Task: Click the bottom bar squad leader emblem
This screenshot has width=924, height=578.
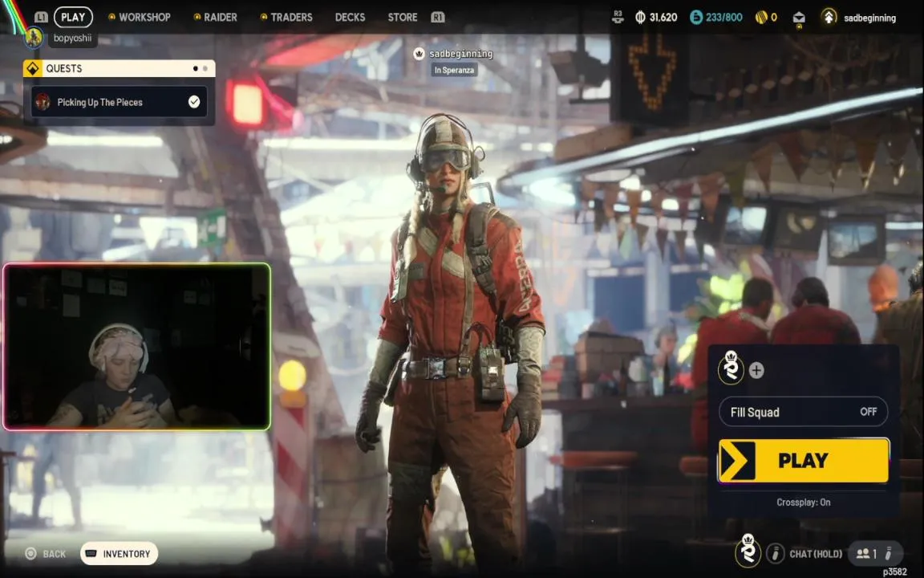Action: coord(748,551)
